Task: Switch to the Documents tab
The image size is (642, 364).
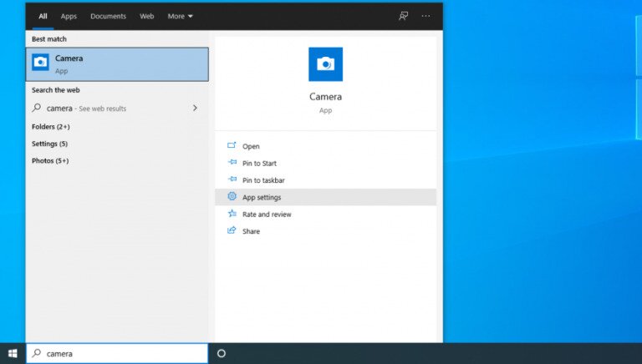Action: tap(108, 16)
